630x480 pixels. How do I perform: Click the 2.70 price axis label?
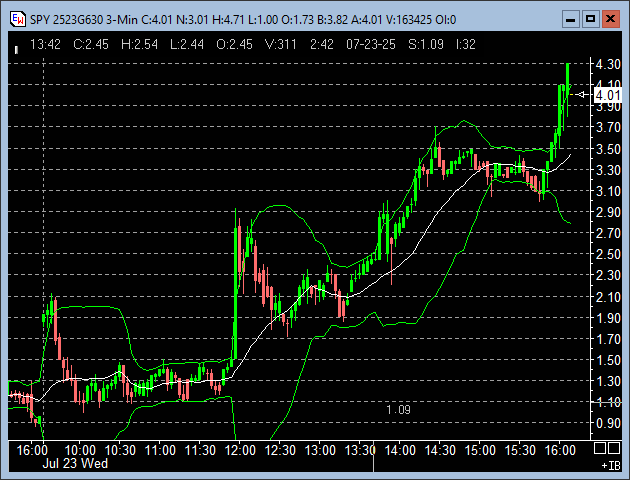pos(608,233)
